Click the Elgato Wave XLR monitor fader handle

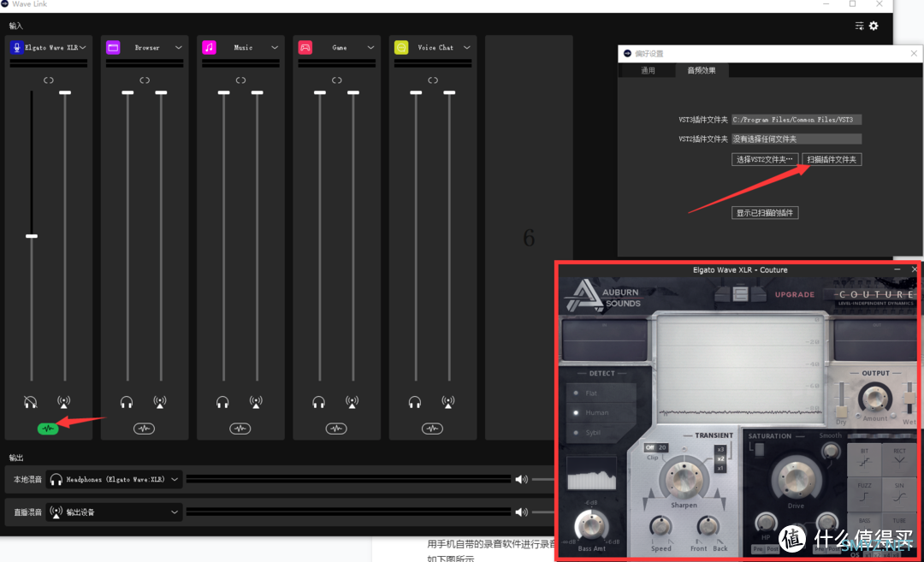tap(32, 236)
